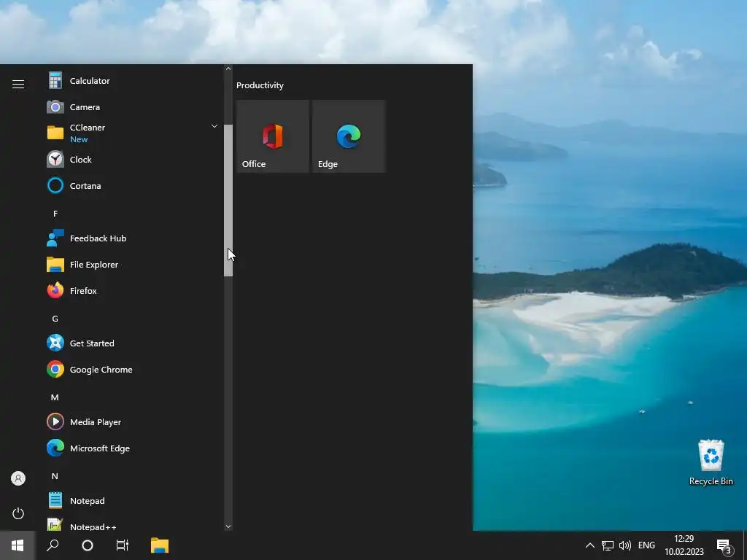This screenshot has height=560, width=747.
Task: Open the notification center
Action: pyautogui.click(x=725, y=545)
